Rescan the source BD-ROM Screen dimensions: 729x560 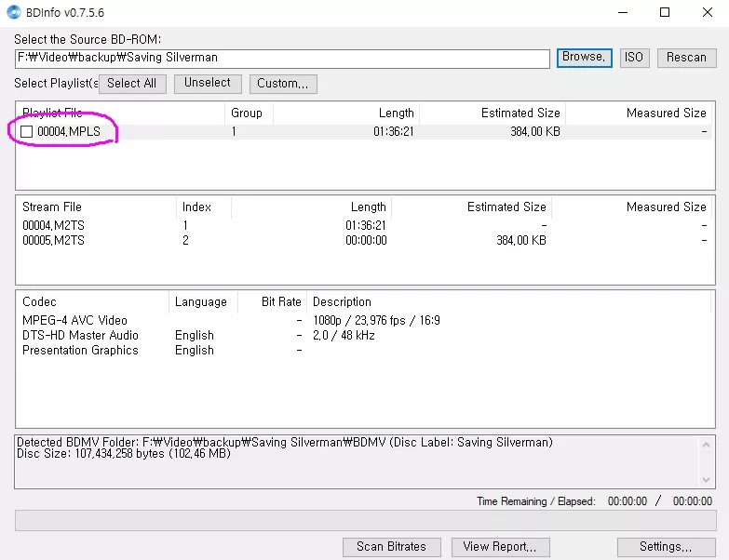click(x=686, y=58)
